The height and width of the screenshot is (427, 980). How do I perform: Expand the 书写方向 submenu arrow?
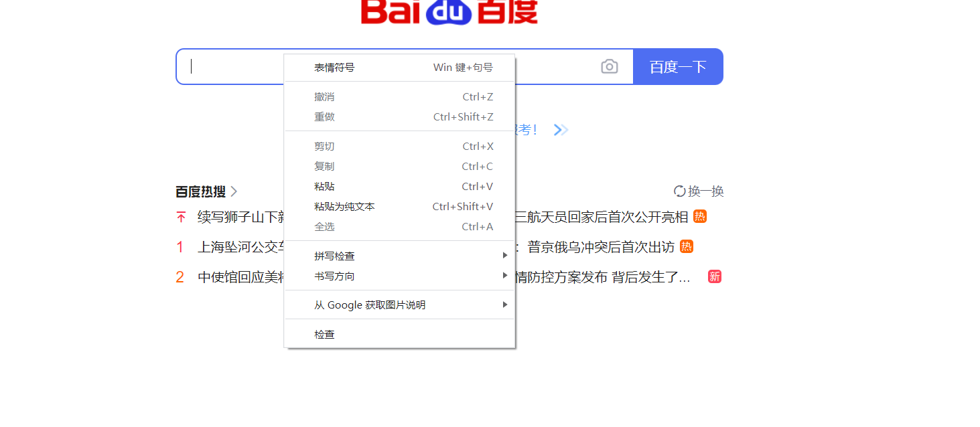(505, 276)
